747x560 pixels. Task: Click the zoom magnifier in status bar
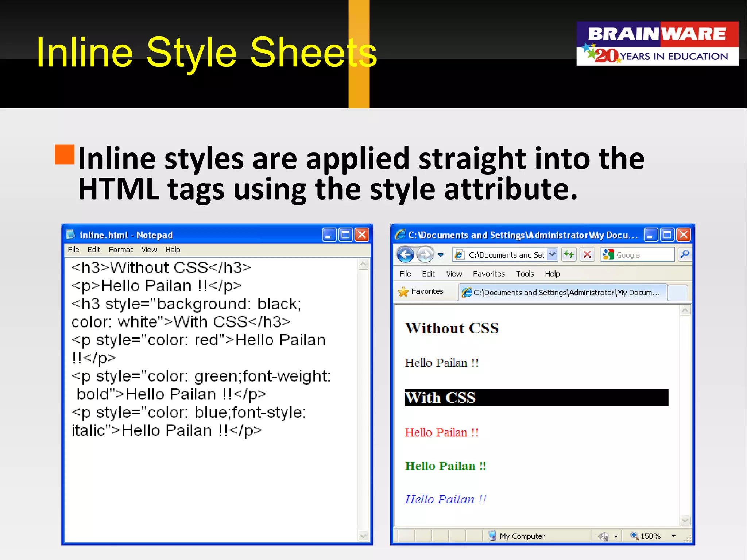(634, 536)
